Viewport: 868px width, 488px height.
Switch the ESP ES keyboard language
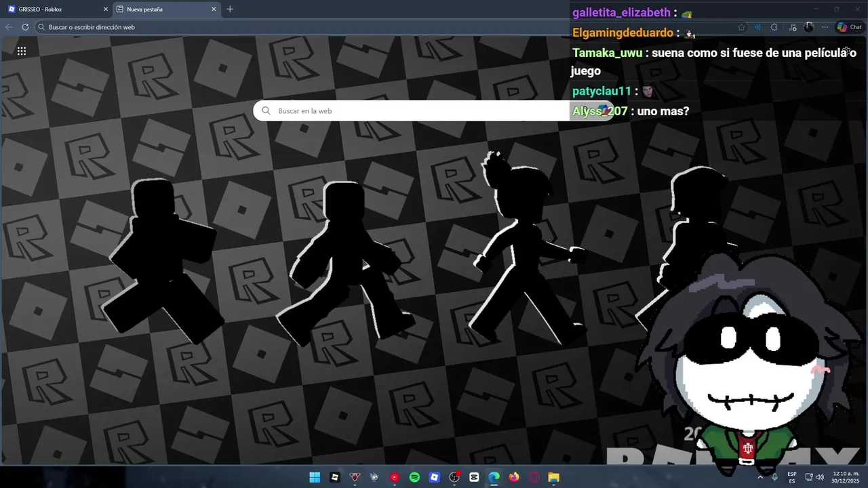[792, 477]
